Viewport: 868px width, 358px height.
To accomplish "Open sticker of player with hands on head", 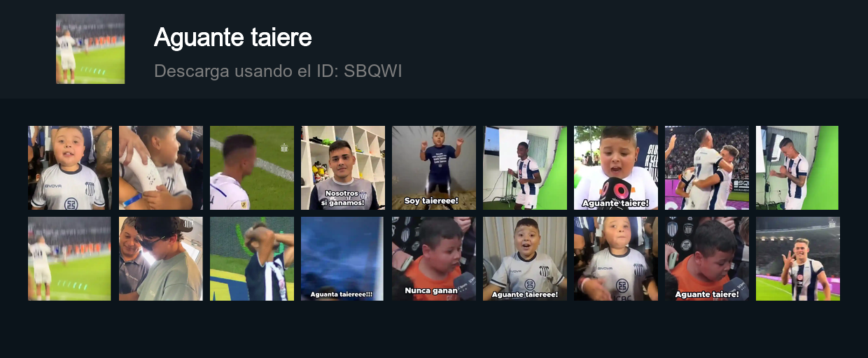I will tap(252, 259).
